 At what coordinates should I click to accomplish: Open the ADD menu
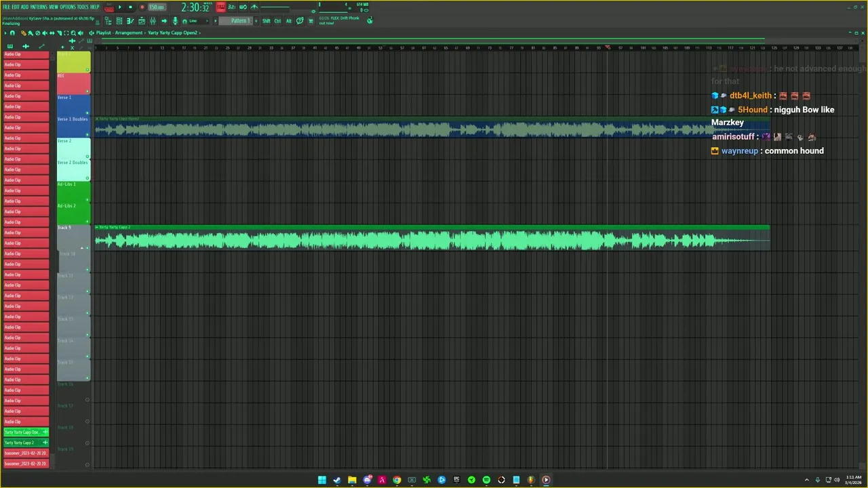point(24,7)
